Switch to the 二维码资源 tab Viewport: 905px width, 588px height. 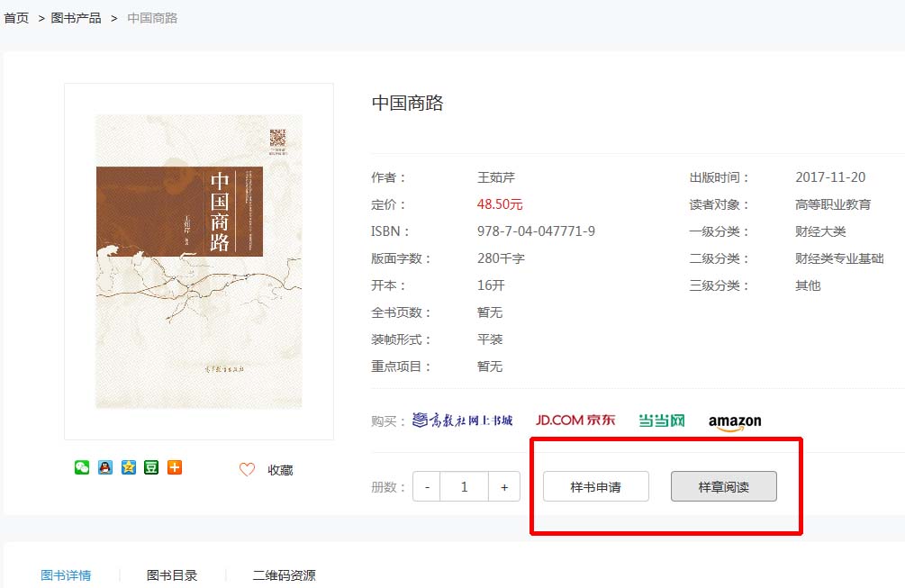(284, 575)
